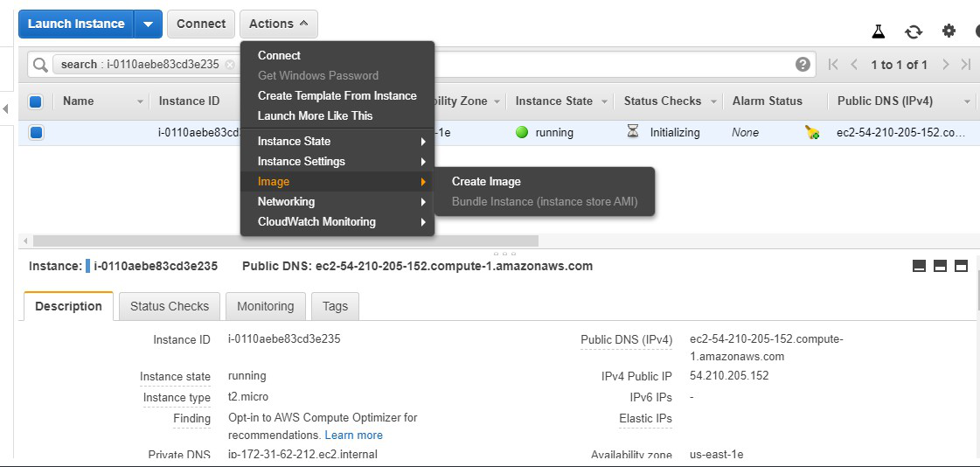
Task: Click the help question mark icon
Action: click(x=803, y=65)
